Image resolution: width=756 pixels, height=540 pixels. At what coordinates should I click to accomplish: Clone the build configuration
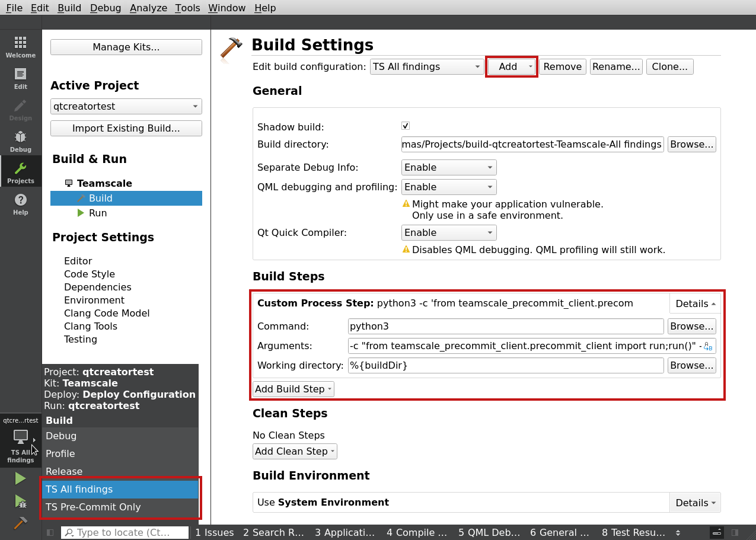click(670, 66)
